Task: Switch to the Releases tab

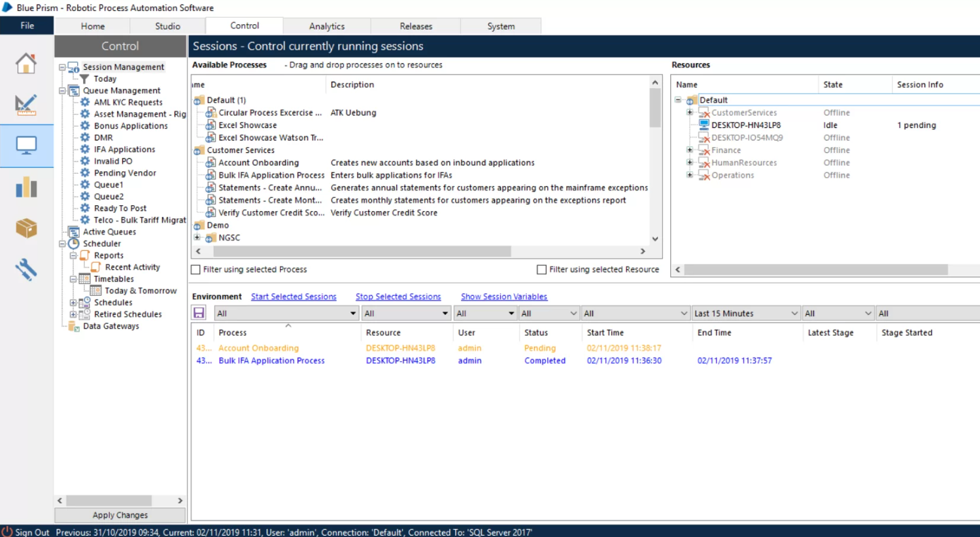Action: (x=416, y=26)
